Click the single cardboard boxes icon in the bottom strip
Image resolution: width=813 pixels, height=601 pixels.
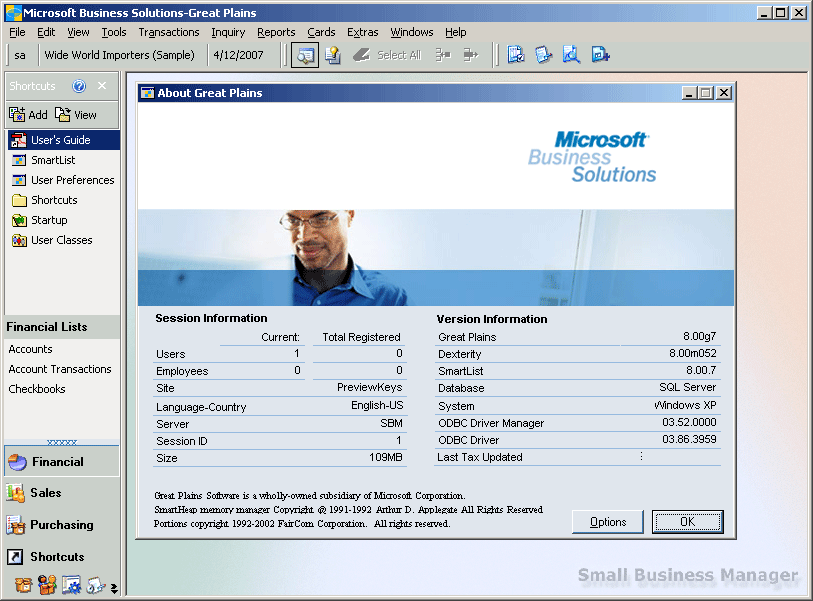tap(23, 585)
